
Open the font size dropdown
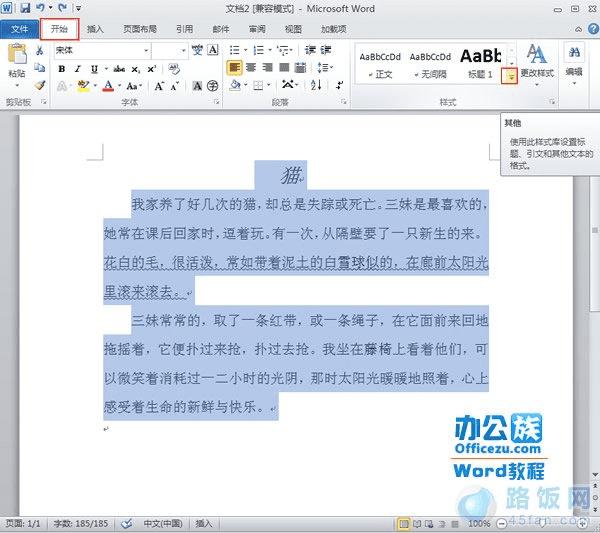pyautogui.click(x=183, y=51)
